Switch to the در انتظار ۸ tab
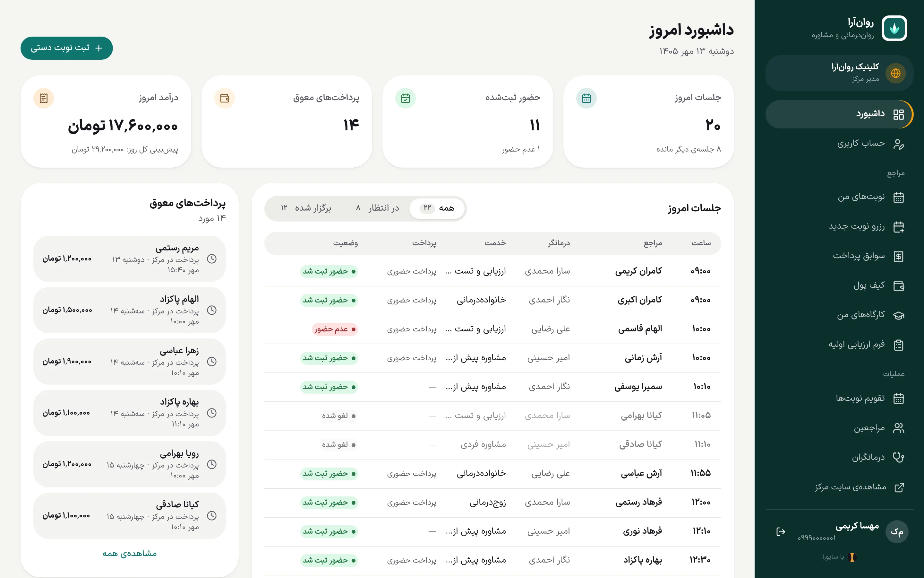 tap(377, 208)
